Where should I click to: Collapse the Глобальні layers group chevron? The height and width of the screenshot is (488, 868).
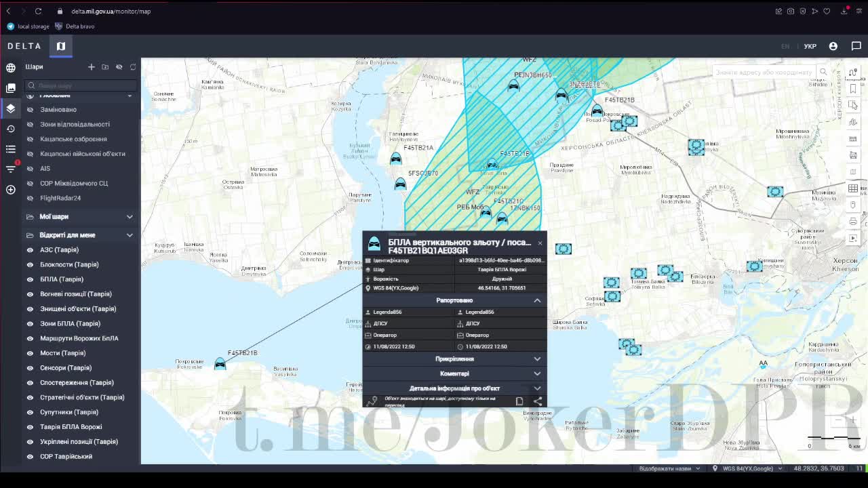(130, 96)
